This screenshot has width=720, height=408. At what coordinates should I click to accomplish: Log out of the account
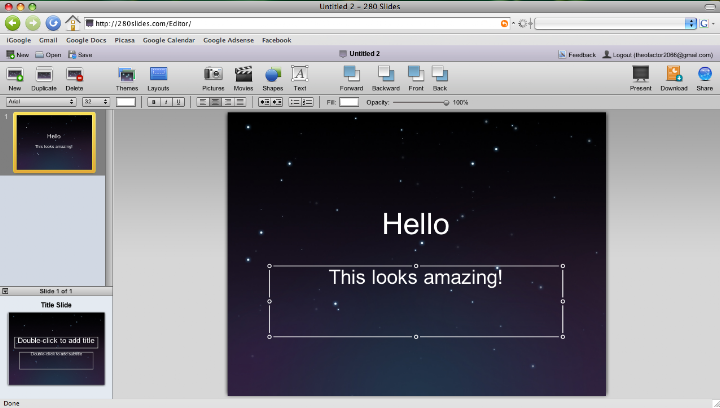(658, 55)
